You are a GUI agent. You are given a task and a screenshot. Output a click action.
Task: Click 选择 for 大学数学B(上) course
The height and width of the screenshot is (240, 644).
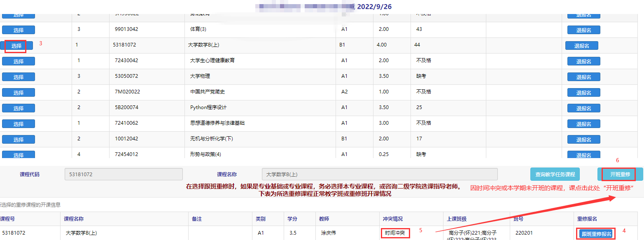pos(16,46)
